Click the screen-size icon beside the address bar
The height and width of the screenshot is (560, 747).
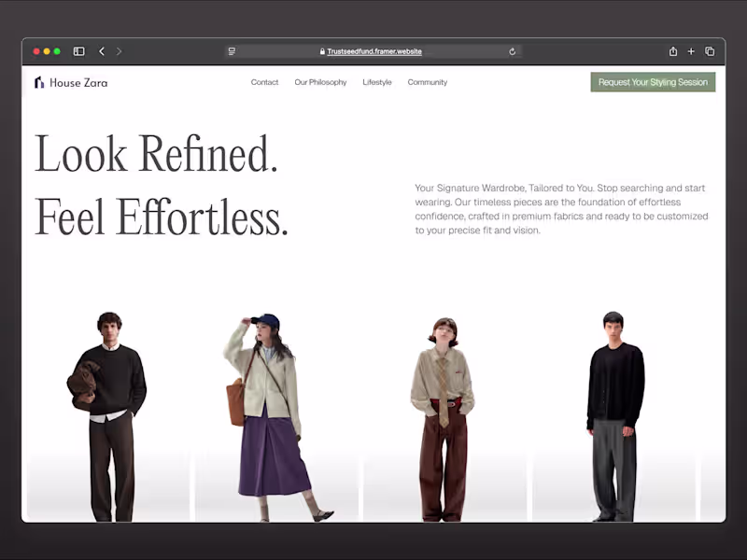tap(231, 51)
